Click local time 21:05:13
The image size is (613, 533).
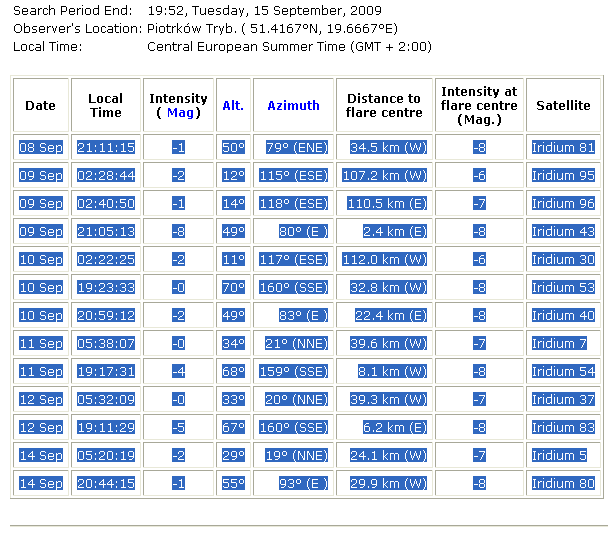pyautogui.click(x=106, y=232)
